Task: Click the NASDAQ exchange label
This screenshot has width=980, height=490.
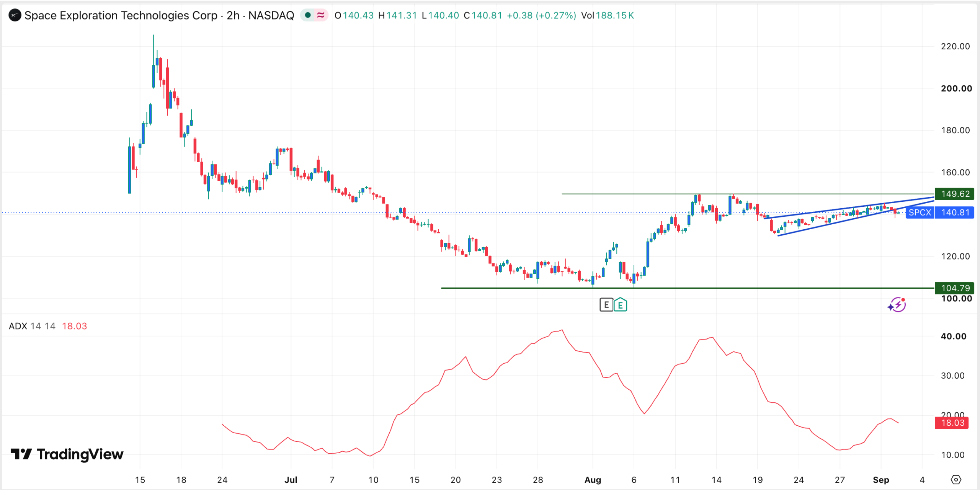Action: coord(271,15)
